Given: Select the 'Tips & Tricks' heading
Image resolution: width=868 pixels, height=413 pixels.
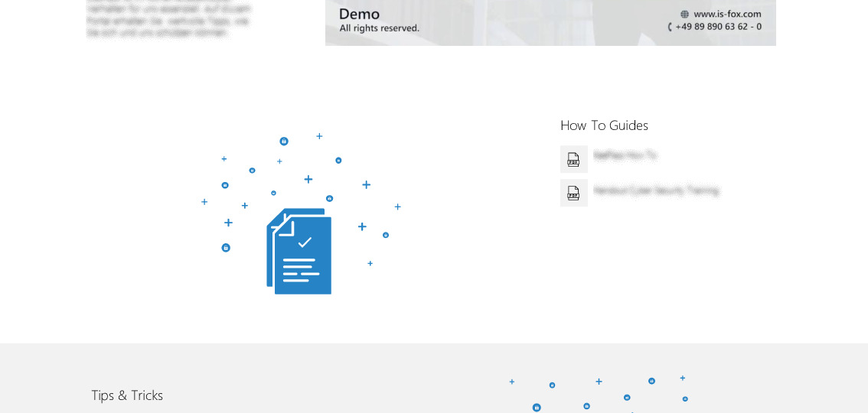Looking at the screenshot, I should [x=127, y=395].
